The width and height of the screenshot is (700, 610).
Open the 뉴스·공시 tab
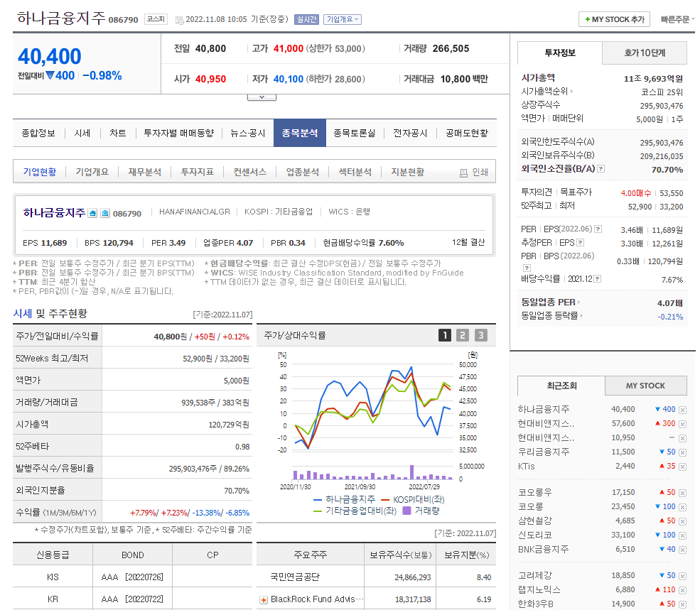pos(248,133)
